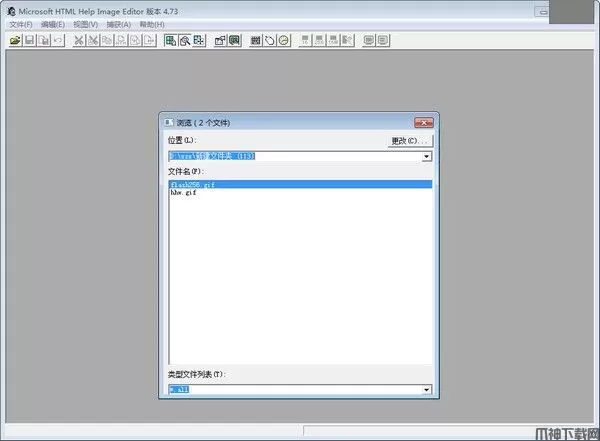The image size is (600, 441).
Task: Select flash256.gif in the file list
Action: 190,185
